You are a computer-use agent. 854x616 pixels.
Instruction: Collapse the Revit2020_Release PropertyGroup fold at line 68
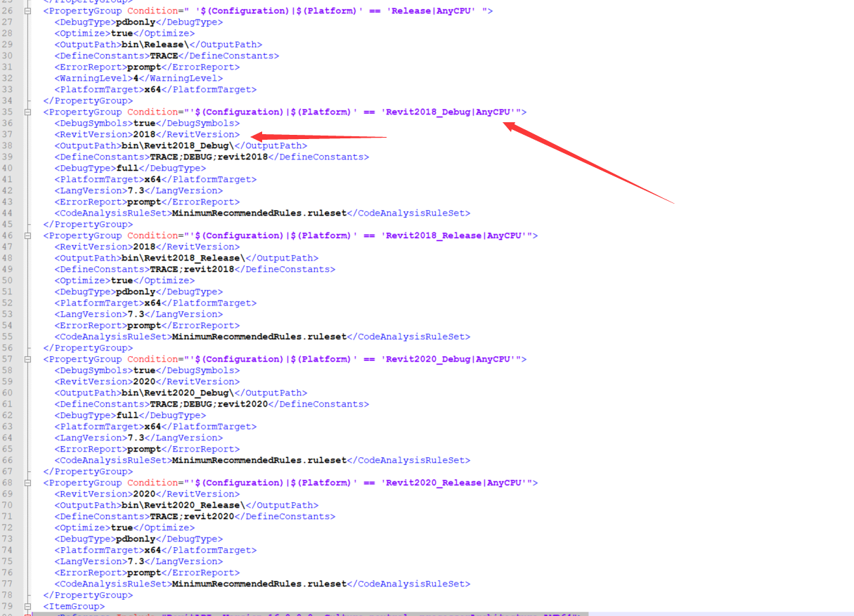tap(27, 483)
